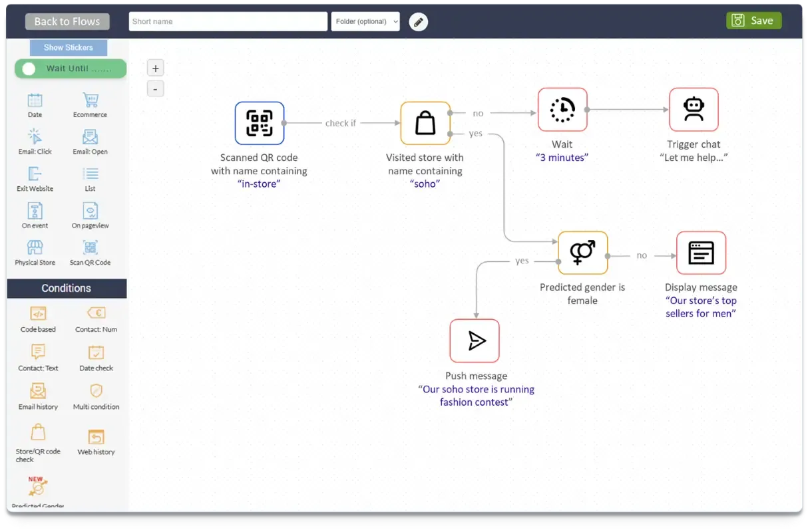The height and width of the screenshot is (532, 810).
Task: Open the Push message node
Action: tap(475, 340)
